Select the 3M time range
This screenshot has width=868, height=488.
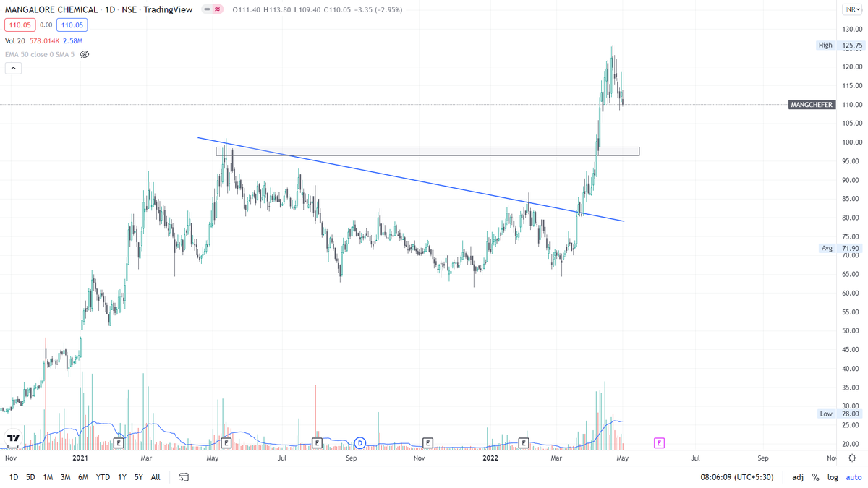point(65,477)
